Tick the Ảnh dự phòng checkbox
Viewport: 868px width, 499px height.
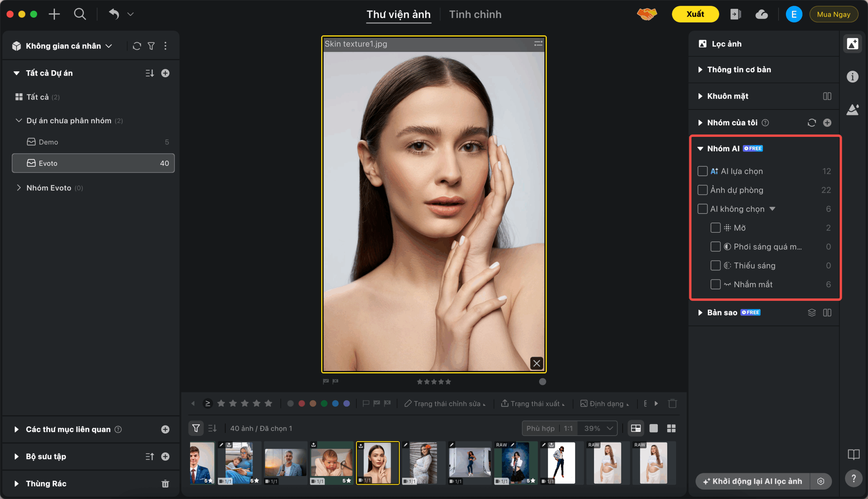tap(702, 190)
